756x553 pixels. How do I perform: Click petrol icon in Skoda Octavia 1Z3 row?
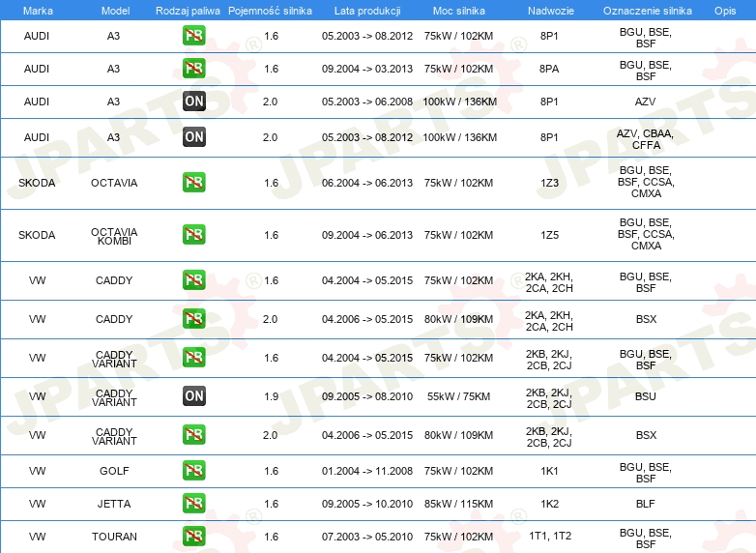pos(193,183)
